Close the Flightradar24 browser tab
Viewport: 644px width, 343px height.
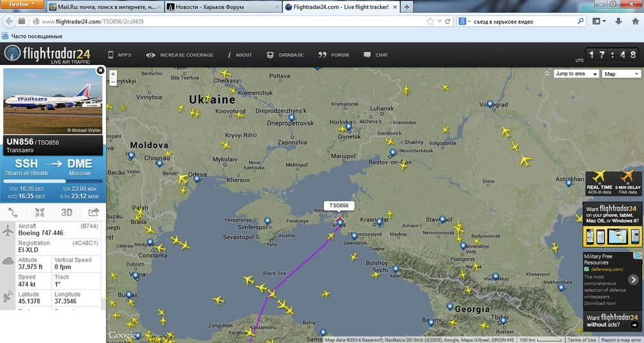(395, 7)
